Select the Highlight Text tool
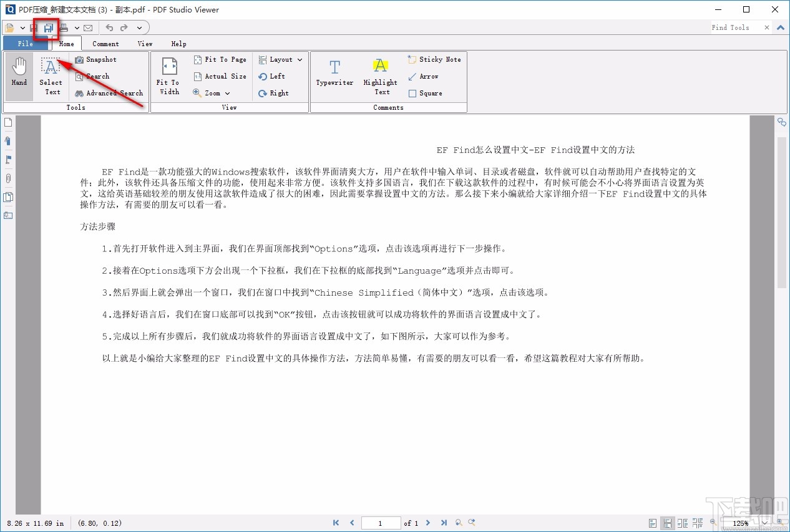790x532 pixels. tap(381, 77)
